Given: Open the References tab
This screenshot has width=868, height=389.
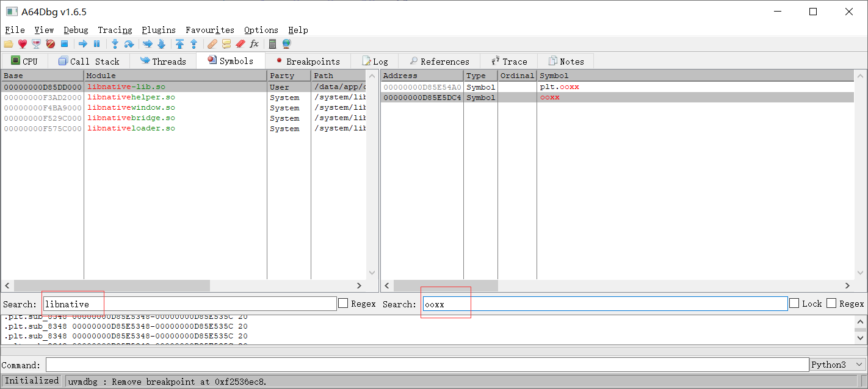Looking at the screenshot, I should [439, 61].
